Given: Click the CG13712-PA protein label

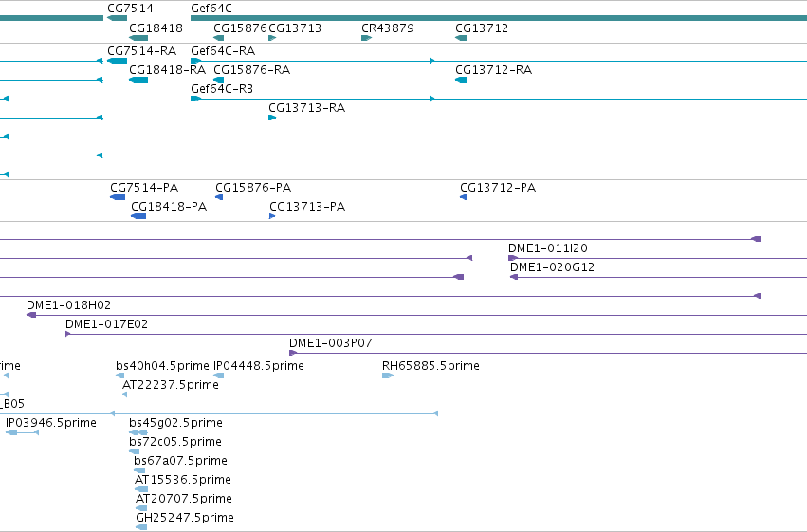Looking at the screenshot, I should (498, 188).
